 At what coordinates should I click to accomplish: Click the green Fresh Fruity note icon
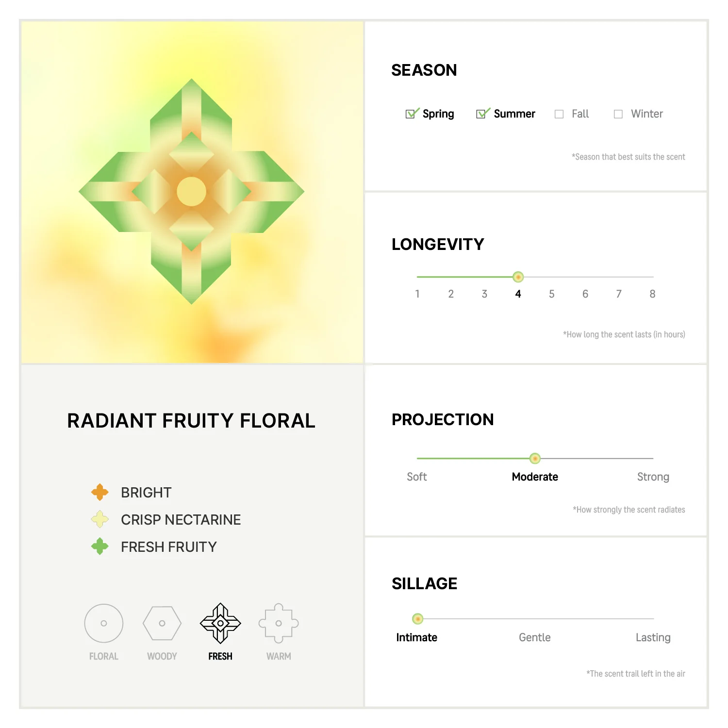pos(100,546)
